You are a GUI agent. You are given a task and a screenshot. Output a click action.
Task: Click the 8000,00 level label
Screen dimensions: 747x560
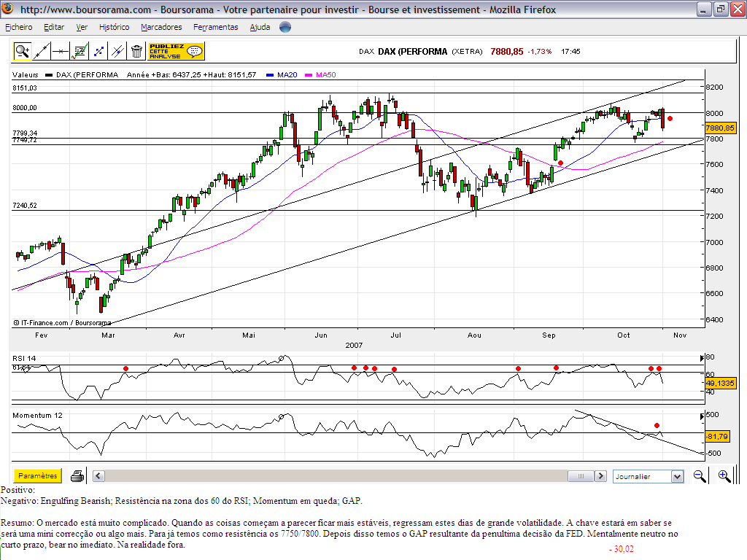click(x=25, y=108)
